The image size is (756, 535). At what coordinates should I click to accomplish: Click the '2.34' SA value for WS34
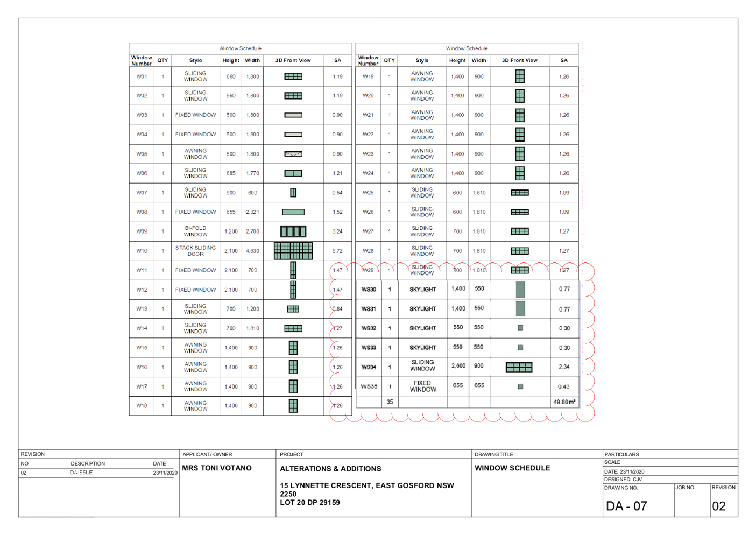click(x=564, y=367)
